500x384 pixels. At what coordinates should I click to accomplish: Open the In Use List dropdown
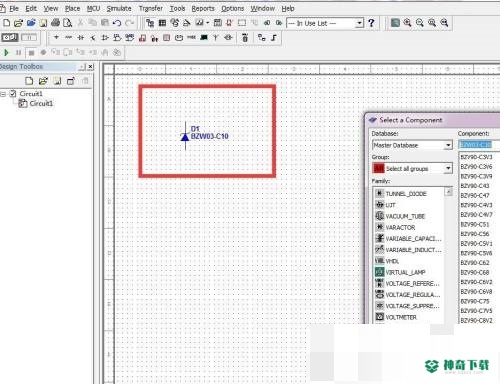pyautogui.click(x=359, y=23)
